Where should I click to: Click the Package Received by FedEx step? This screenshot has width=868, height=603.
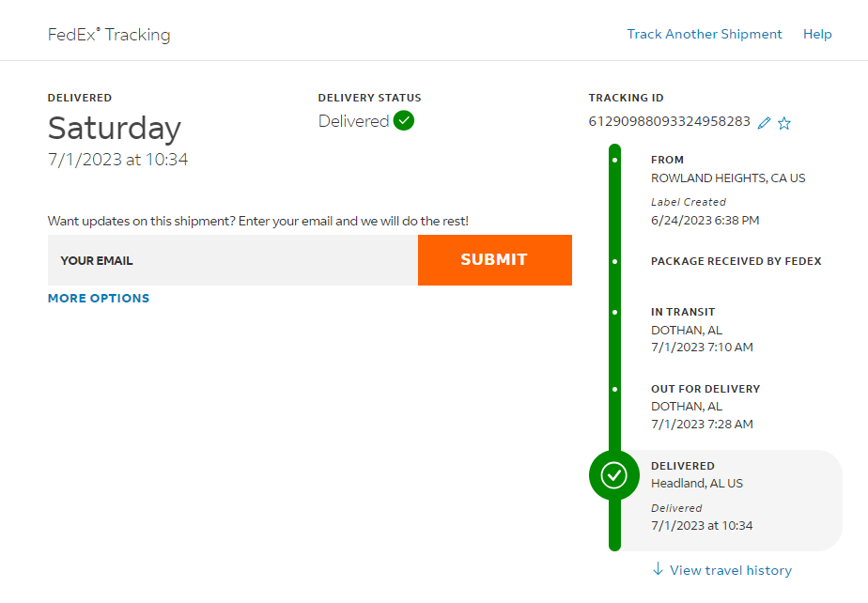[x=736, y=261]
